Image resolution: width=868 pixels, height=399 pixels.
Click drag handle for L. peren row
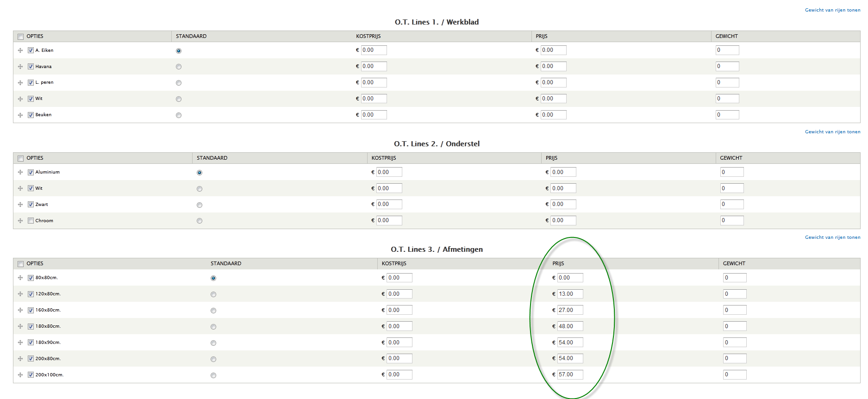(x=20, y=83)
